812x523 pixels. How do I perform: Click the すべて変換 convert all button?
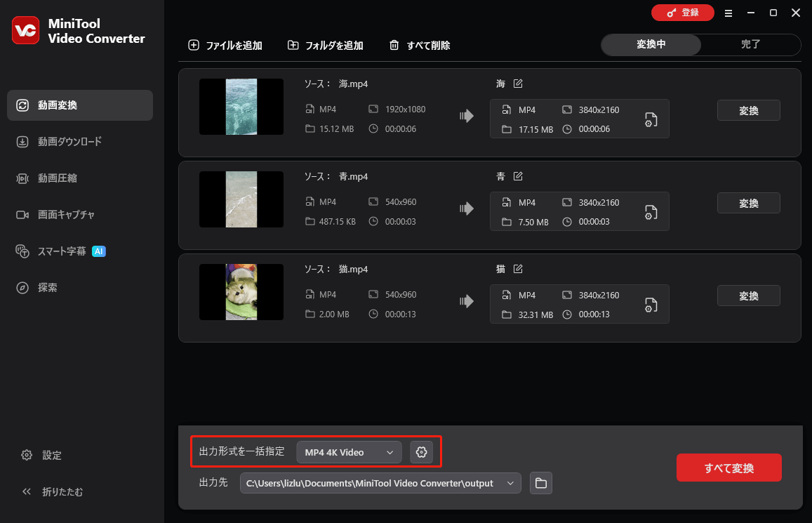pos(728,467)
